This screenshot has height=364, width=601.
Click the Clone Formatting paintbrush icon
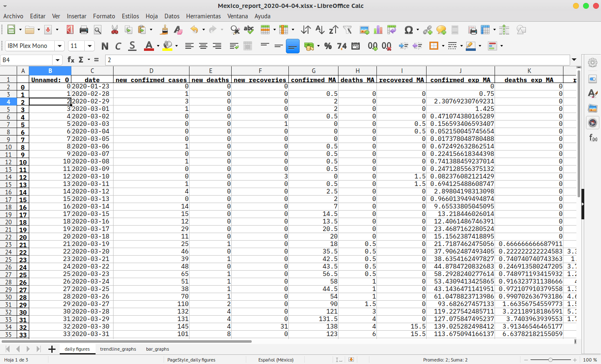pyautogui.click(x=164, y=30)
